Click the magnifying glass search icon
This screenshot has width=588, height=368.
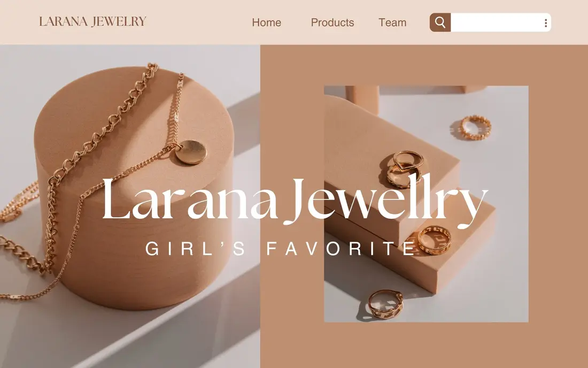[440, 22]
